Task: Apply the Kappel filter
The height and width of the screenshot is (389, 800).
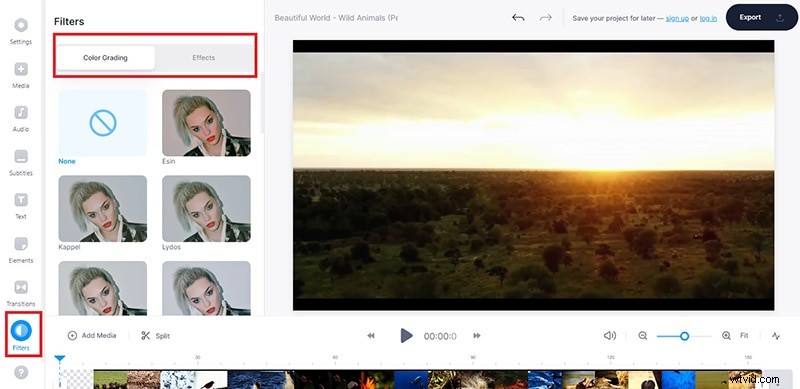Action: (103, 209)
